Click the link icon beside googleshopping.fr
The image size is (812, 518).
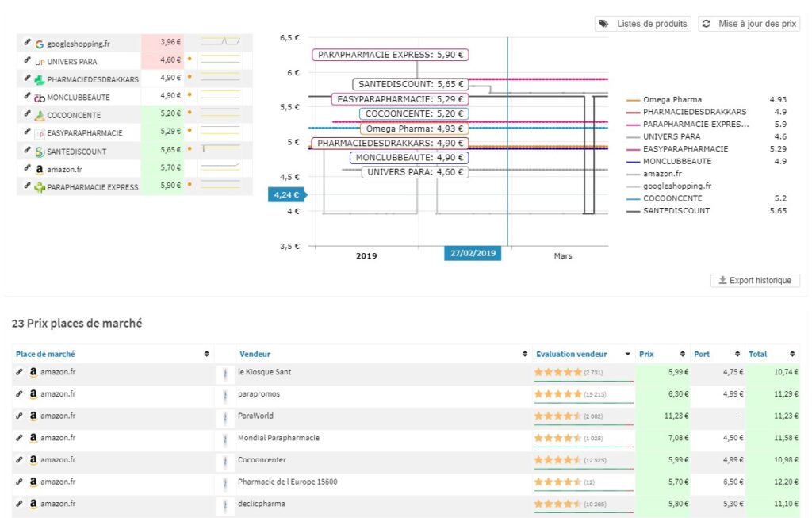click(27, 41)
